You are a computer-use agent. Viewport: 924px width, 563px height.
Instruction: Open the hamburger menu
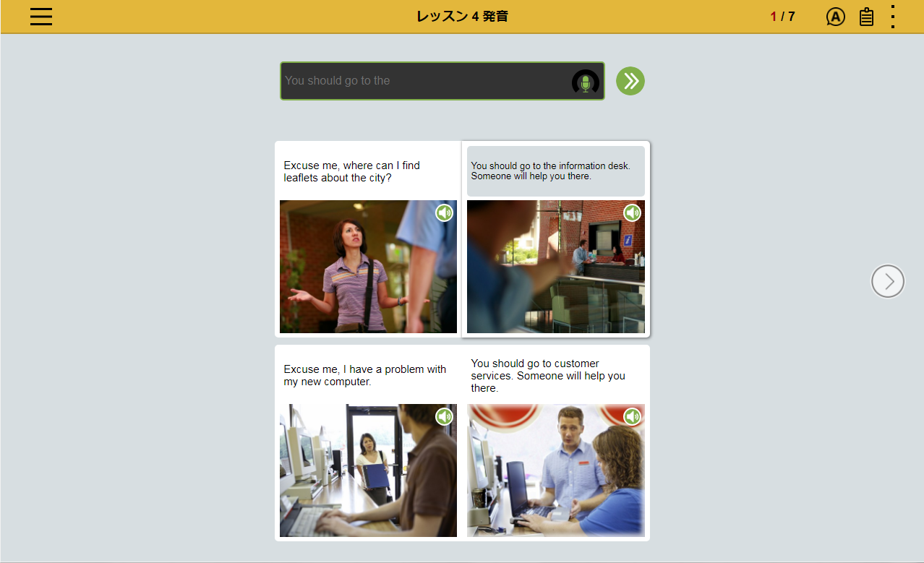(41, 17)
